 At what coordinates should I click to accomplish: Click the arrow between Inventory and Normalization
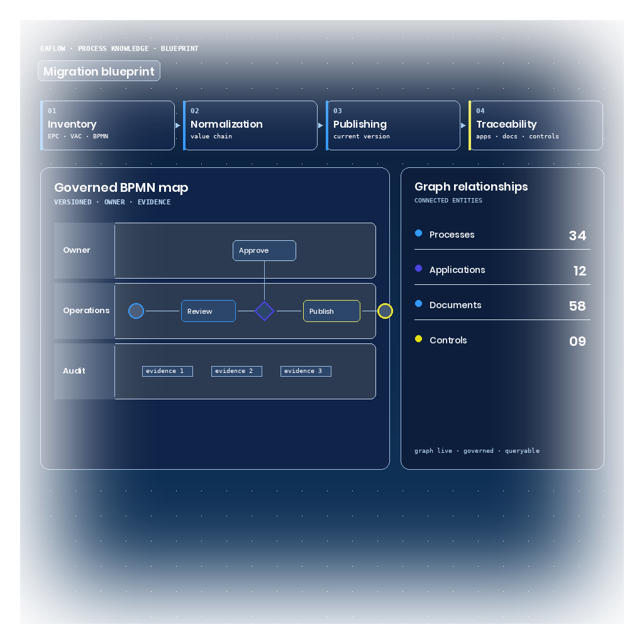point(178,125)
